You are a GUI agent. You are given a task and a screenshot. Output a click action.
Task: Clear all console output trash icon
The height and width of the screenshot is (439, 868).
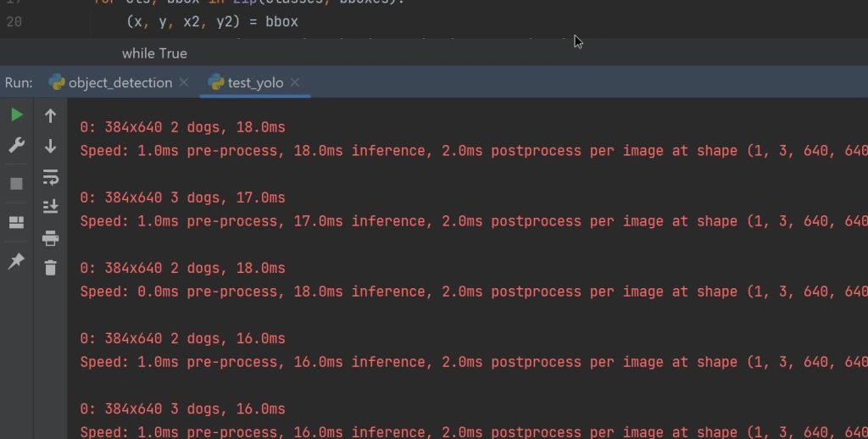[50, 268]
